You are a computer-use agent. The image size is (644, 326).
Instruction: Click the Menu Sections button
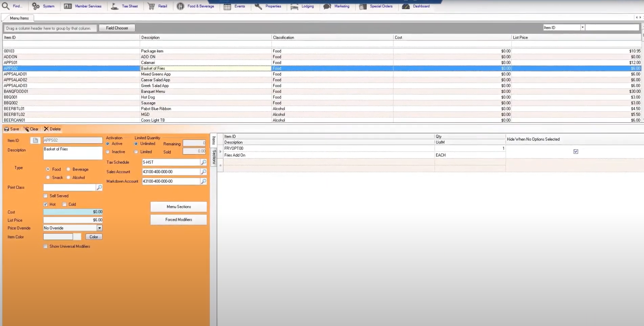tap(178, 207)
